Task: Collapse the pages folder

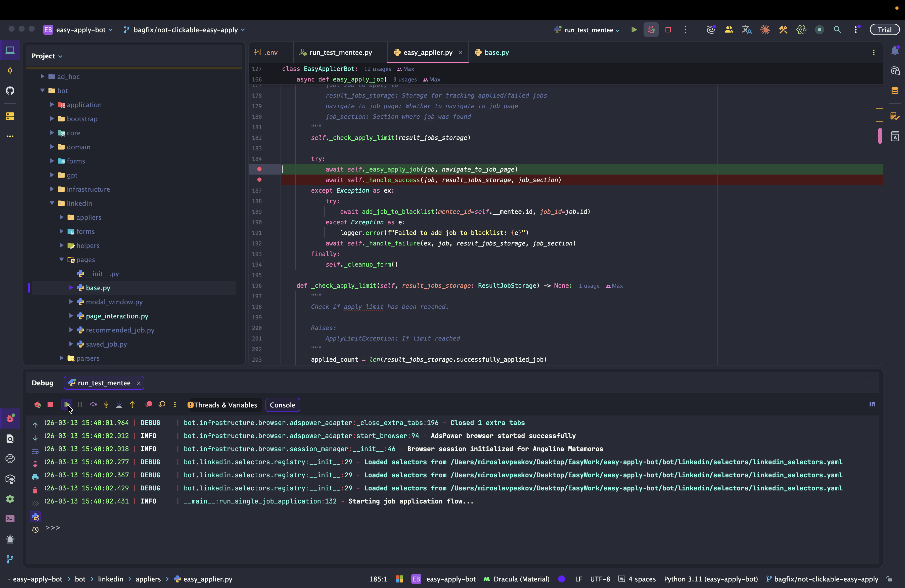Action: (x=62, y=259)
